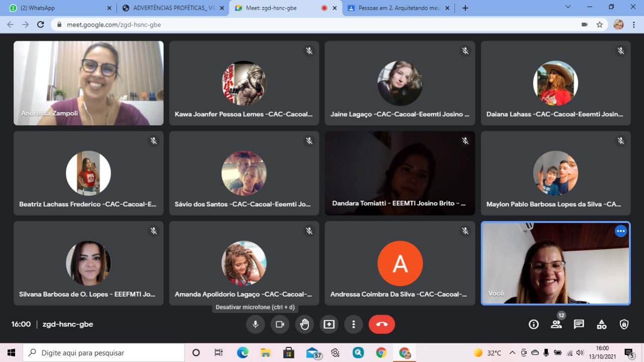The width and height of the screenshot is (644, 362).
Task: Mute microphone in the Meet control bar
Action: point(255,324)
